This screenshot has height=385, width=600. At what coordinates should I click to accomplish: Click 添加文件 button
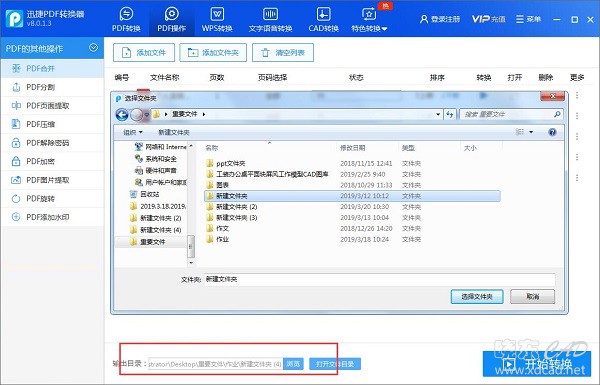pos(144,52)
